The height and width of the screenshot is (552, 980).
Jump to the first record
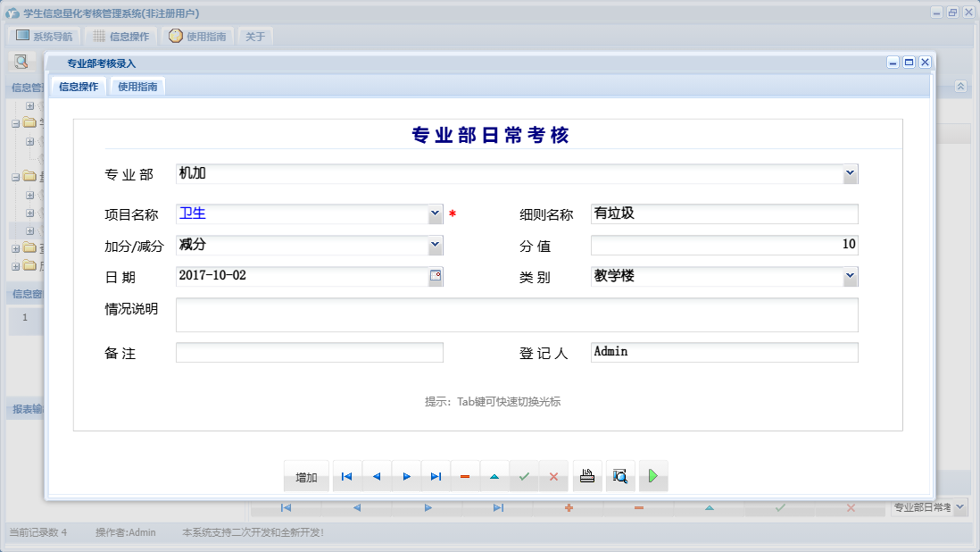346,476
